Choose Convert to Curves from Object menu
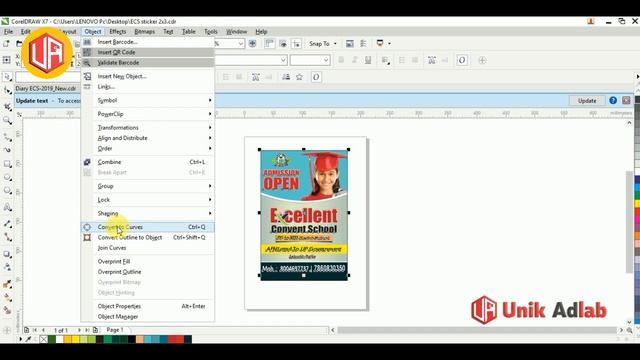 148,227
